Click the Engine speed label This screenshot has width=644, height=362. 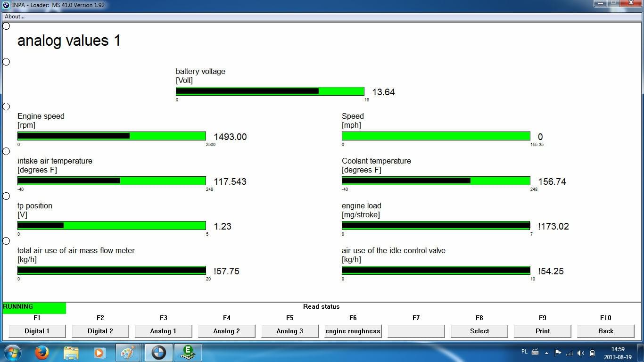[x=41, y=116]
